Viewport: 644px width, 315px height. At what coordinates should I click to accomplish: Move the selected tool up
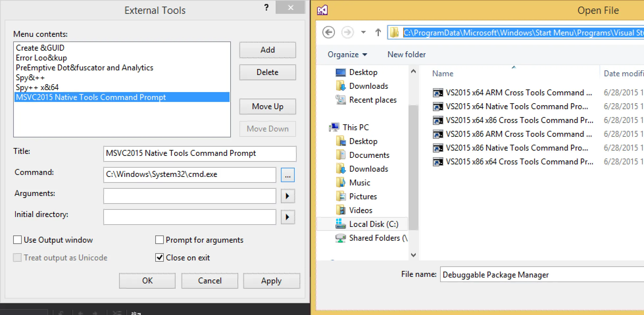click(268, 107)
